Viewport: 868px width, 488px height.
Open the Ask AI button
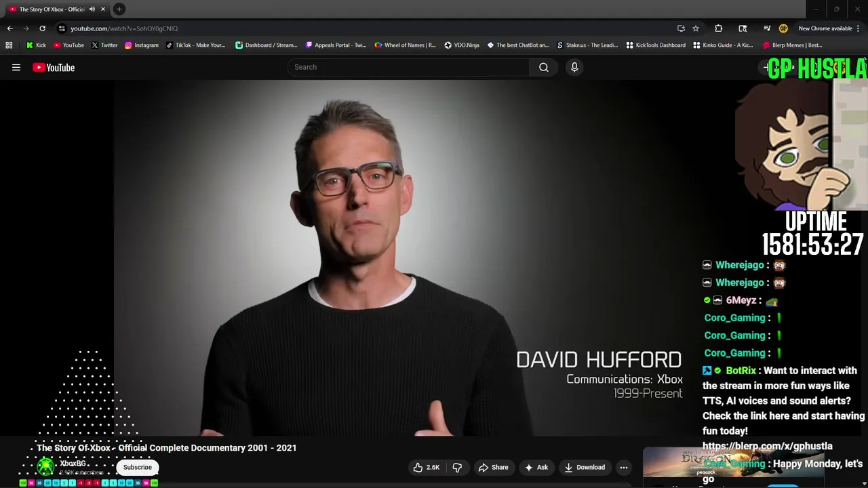(536, 467)
